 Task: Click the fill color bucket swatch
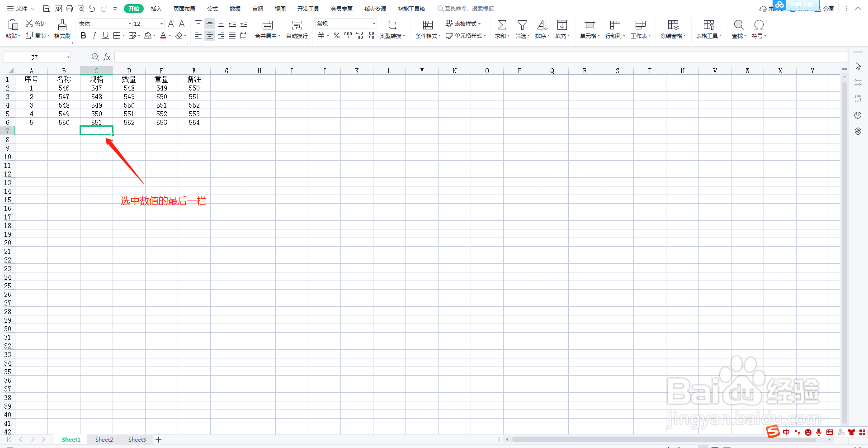coord(148,35)
